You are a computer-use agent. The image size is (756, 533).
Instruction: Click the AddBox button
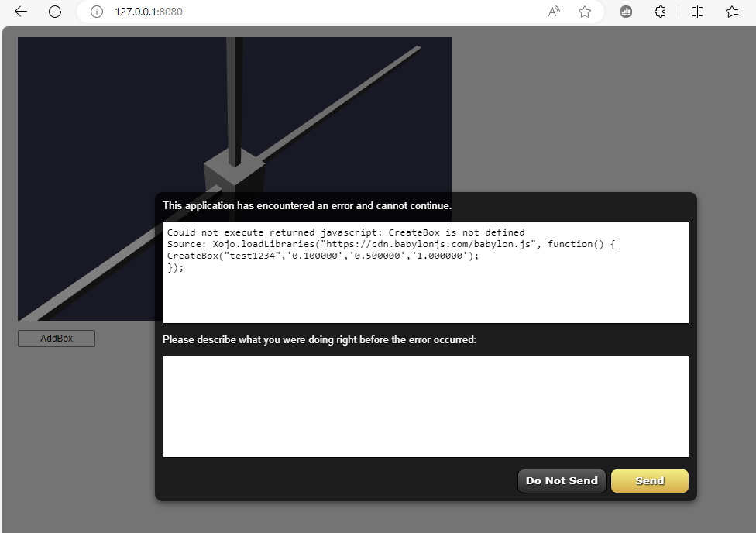click(57, 339)
